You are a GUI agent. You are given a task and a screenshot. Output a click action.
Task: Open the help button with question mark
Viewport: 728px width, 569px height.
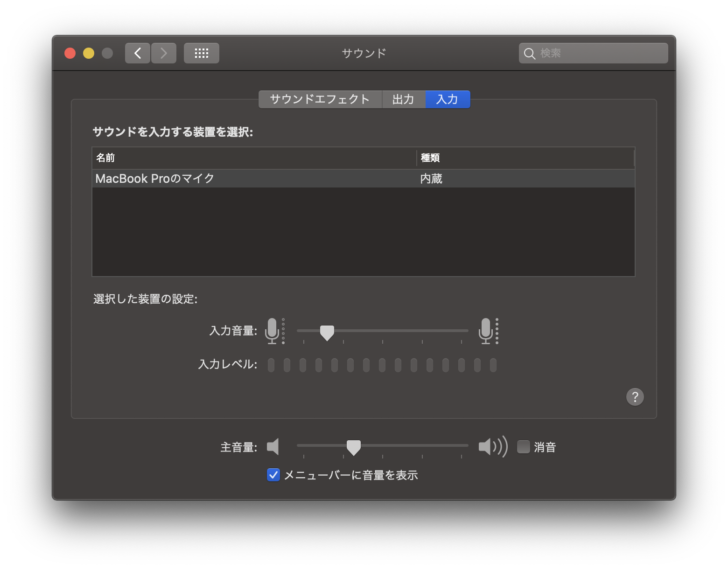pos(634,396)
